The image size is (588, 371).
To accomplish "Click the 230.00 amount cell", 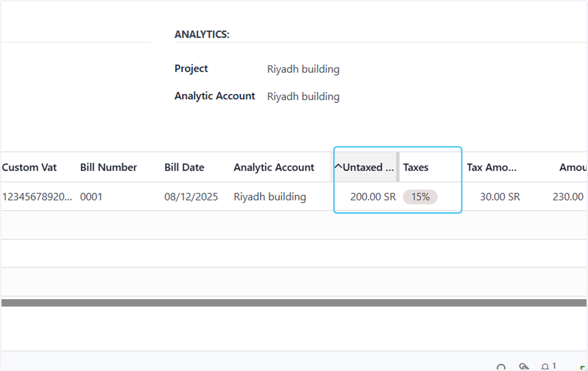I will pos(568,197).
